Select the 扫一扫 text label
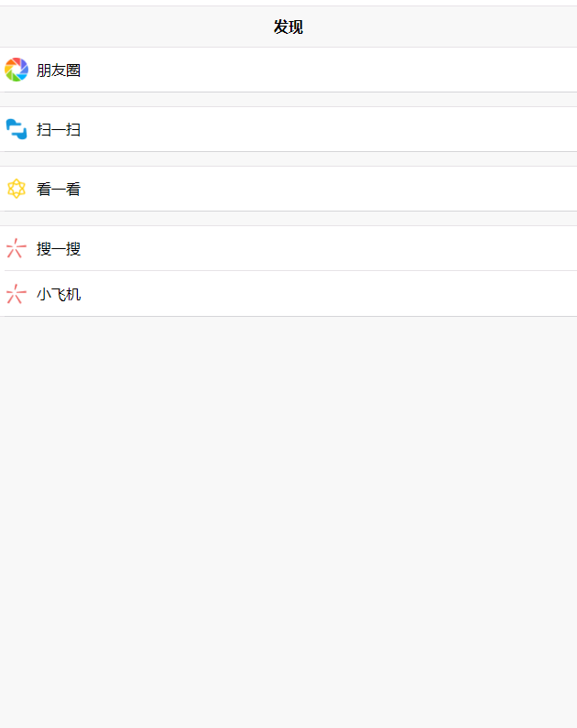 point(59,129)
